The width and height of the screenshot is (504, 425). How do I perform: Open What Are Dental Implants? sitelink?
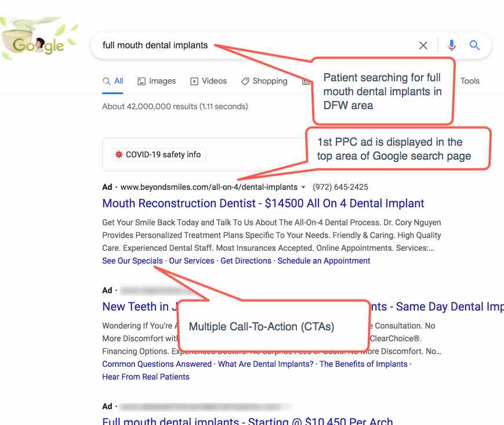(x=266, y=364)
